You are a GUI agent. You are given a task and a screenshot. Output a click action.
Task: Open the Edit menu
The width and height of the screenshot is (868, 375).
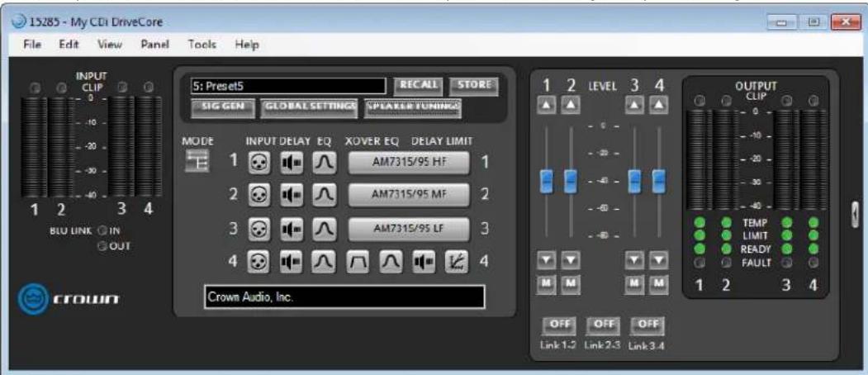(69, 45)
